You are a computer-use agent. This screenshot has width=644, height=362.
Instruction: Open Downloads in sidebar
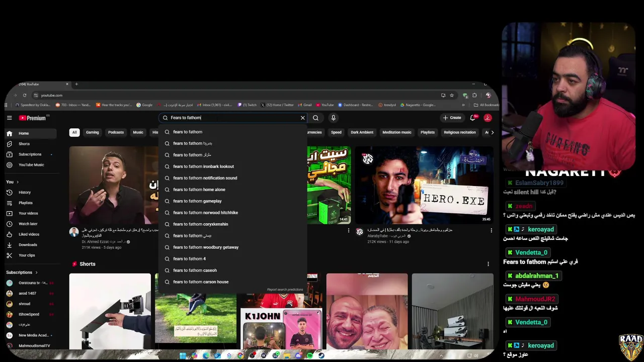(30, 245)
